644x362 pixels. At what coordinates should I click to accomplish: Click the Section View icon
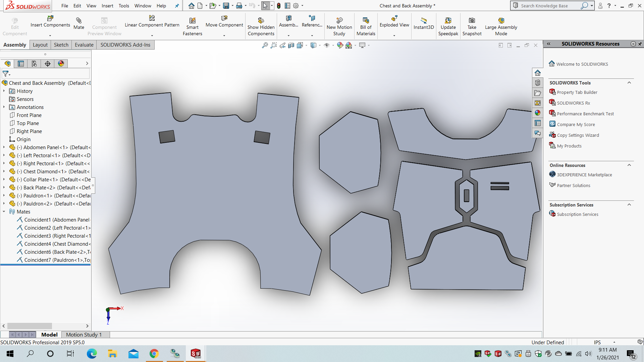coord(291,45)
